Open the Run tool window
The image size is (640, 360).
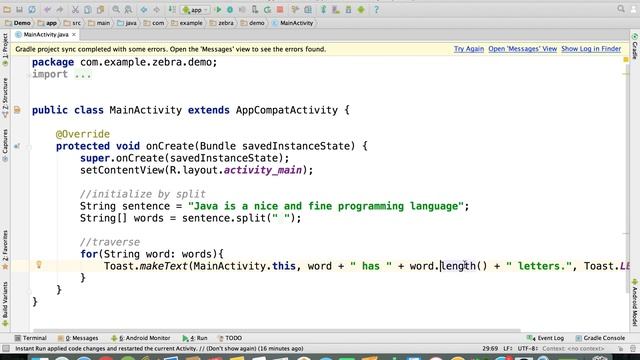click(195, 338)
